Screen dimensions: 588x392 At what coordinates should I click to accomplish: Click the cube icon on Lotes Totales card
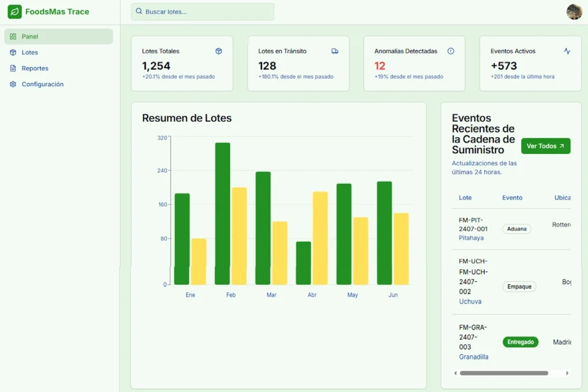click(219, 51)
